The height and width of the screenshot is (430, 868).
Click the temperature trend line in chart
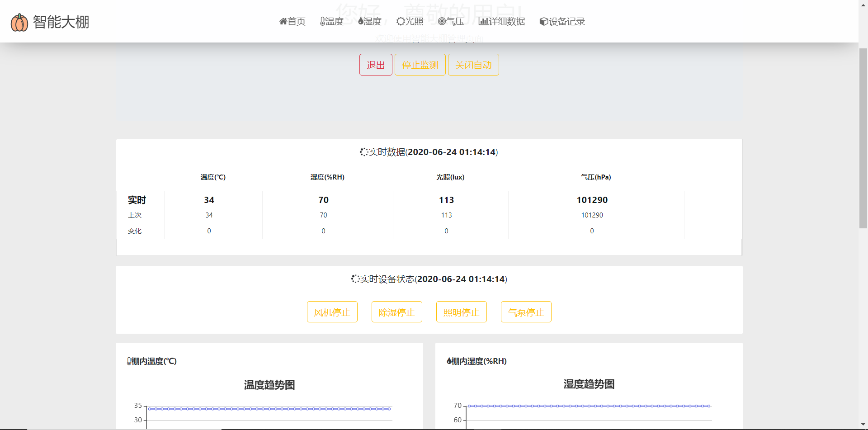click(x=269, y=409)
